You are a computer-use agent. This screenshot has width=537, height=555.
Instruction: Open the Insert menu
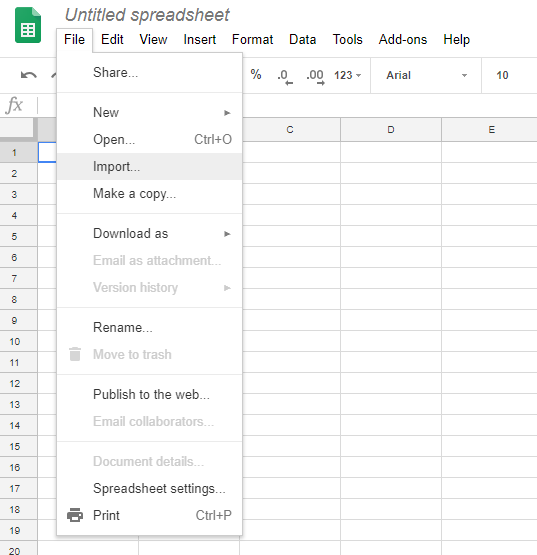click(200, 39)
